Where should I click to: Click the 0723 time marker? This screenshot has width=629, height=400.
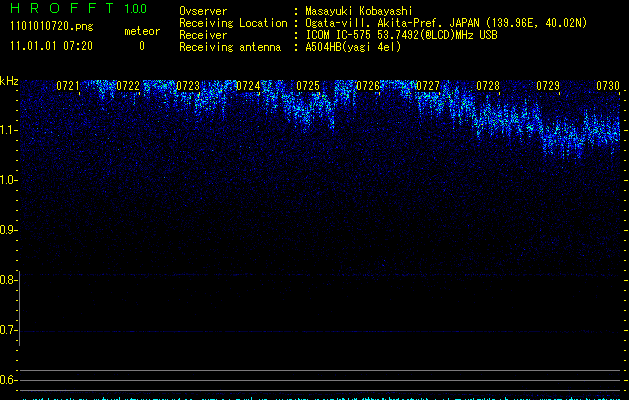click(x=188, y=86)
